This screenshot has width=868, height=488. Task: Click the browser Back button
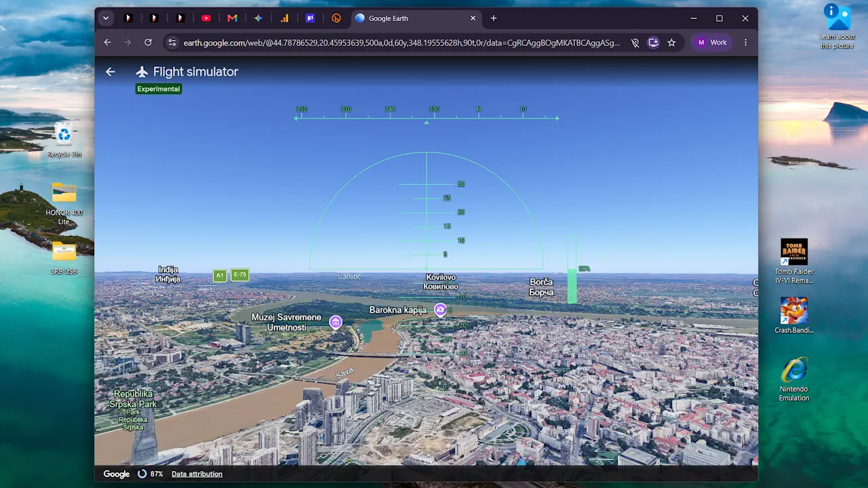point(107,42)
